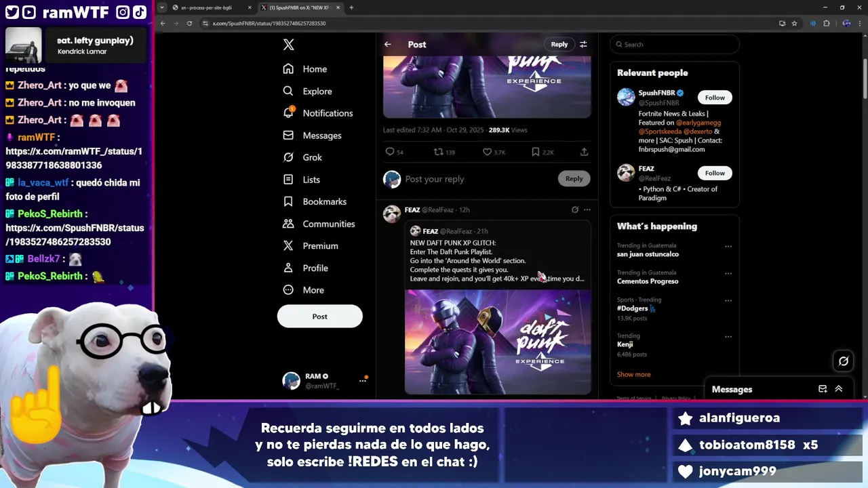Go back with the Post header arrow

click(388, 44)
